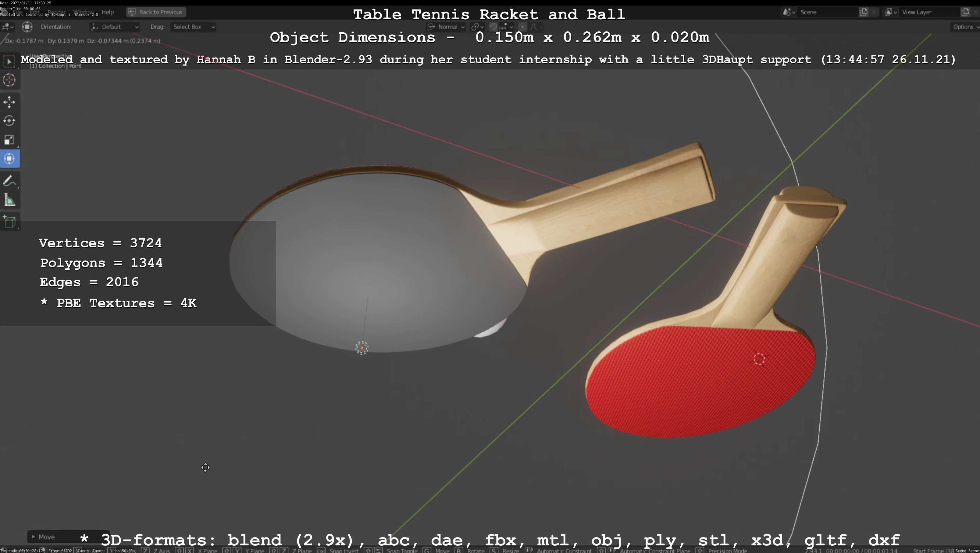Toggle the snapping magnet icon

pyautogui.click(x=493, y=27)
